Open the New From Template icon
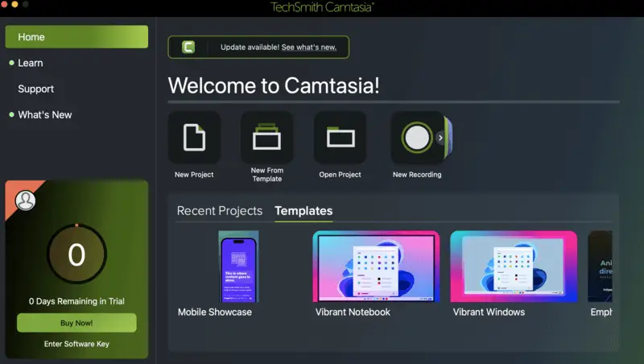Image resolution: width=644 pixels, height=364 pixels. pyautogui.click(x=267, y=138)
